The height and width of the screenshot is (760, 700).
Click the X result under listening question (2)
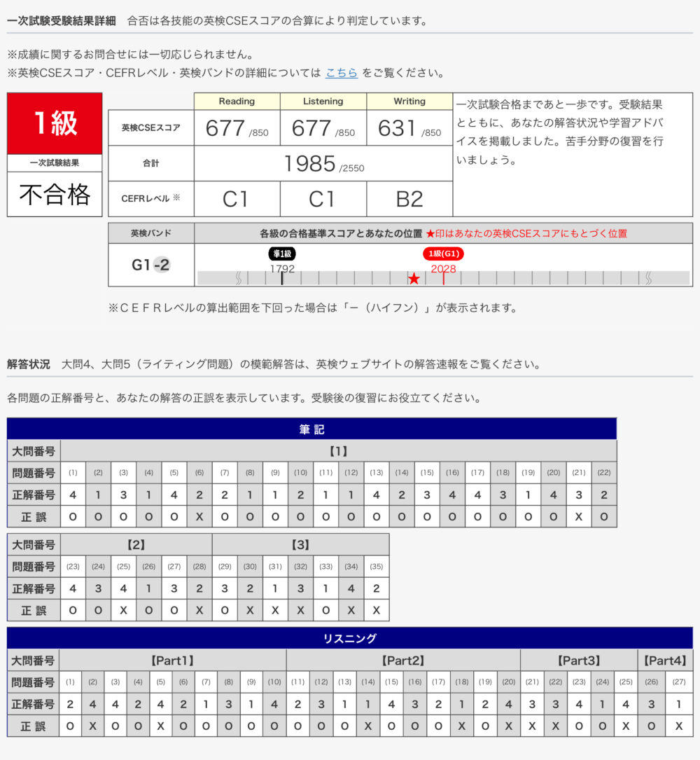[92, 726]
